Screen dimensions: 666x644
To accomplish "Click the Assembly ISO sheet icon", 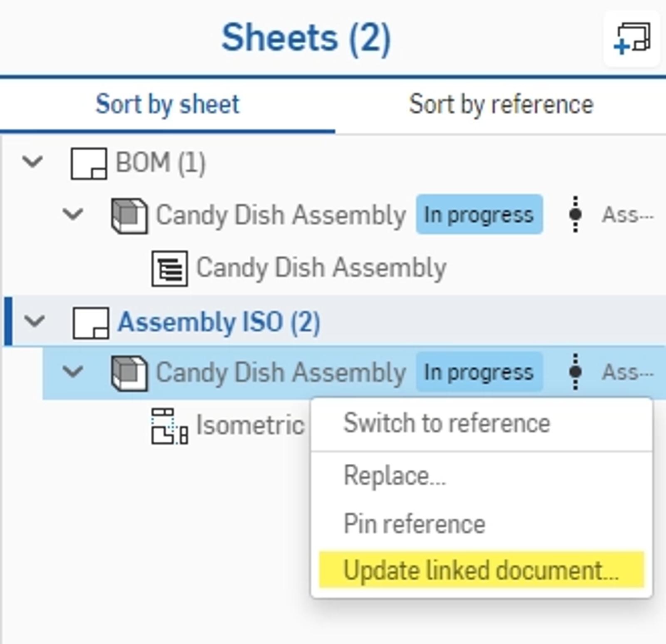I will coord(91,323).
